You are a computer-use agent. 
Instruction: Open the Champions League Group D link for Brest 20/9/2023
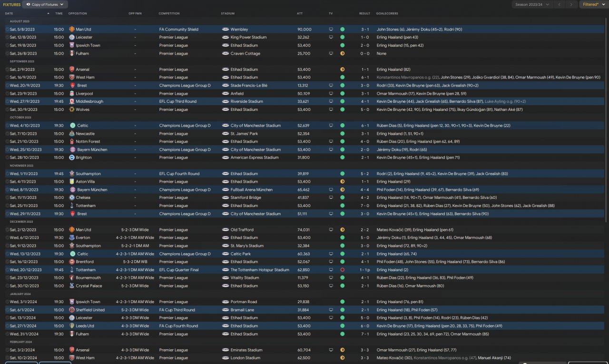tap(185, 86)
